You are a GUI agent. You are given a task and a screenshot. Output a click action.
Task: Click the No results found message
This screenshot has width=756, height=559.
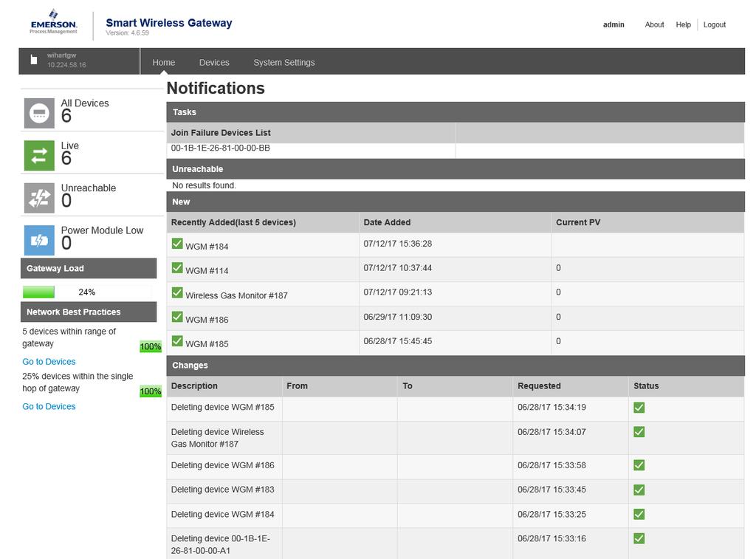pyautogui.click(x=204, y=185)
